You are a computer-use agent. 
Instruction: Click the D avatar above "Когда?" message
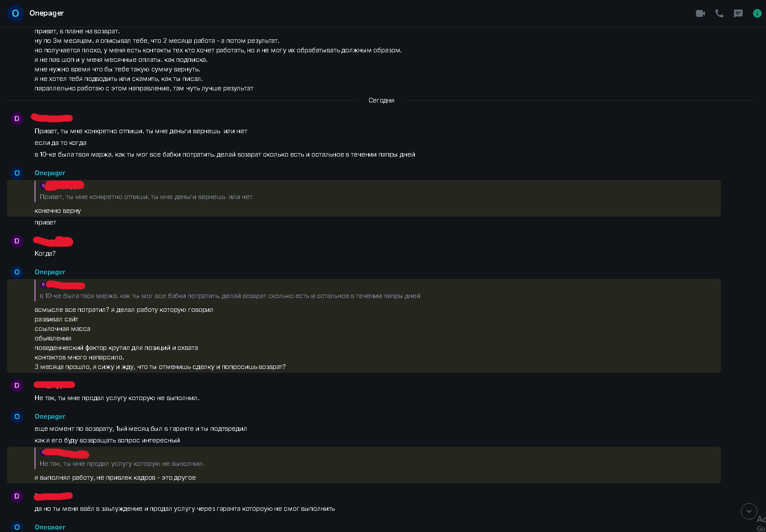(17, 241)
